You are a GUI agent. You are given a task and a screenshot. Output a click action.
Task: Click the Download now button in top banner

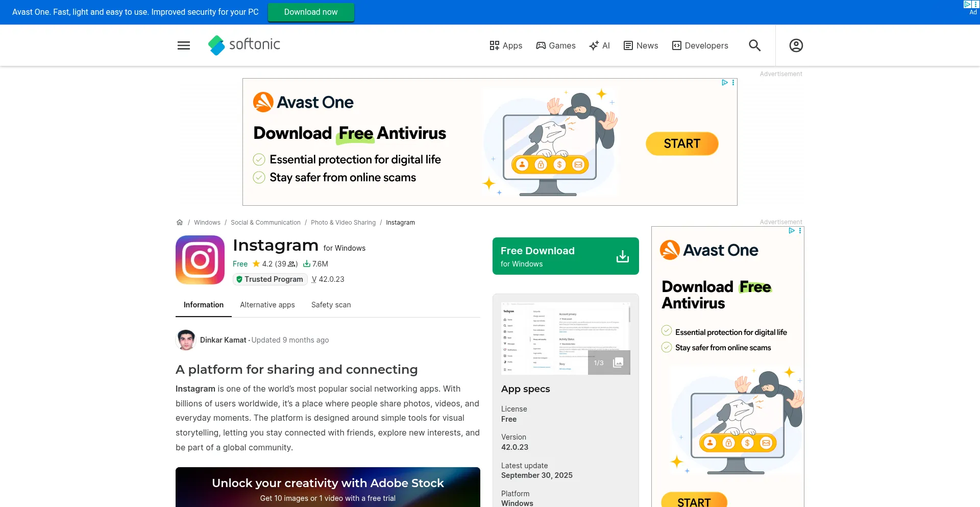coord(311,12)
